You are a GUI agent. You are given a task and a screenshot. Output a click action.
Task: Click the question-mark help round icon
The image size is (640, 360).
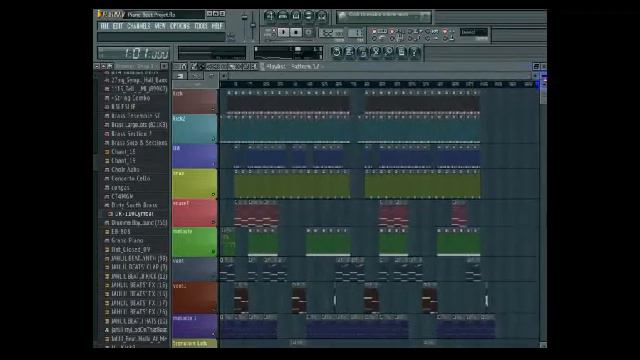pyautogui.click(x=415, y=52)
